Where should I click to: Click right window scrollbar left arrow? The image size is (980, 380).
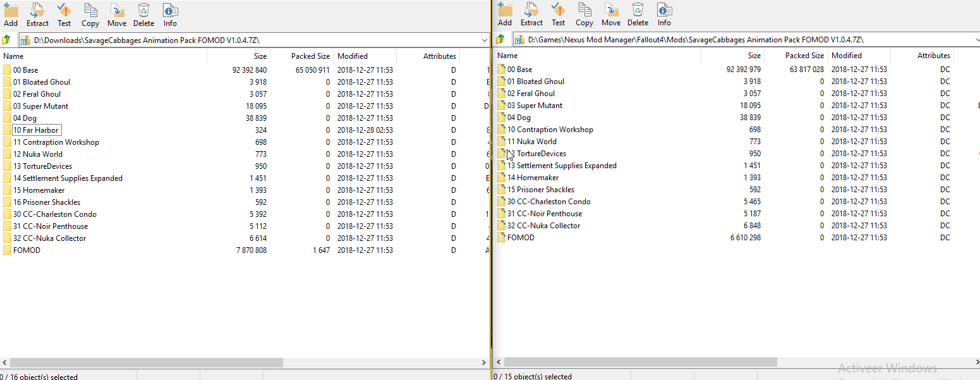tap(499, 362)
